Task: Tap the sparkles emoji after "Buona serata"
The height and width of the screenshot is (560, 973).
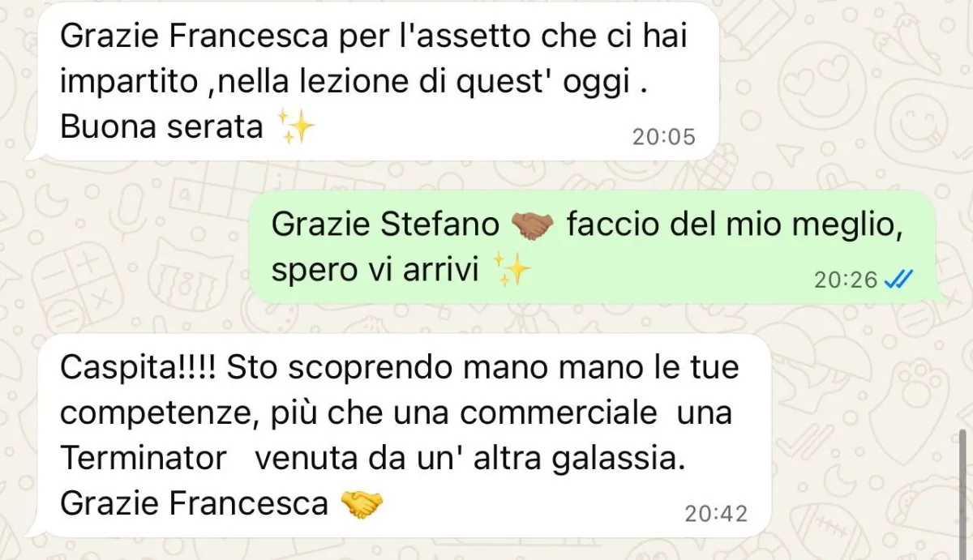Action: pos(294,127)
